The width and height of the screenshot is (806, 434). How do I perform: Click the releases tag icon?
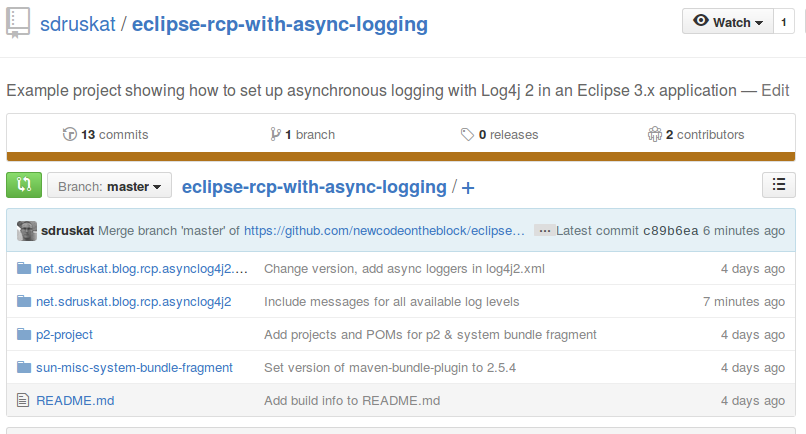[467, 134]
